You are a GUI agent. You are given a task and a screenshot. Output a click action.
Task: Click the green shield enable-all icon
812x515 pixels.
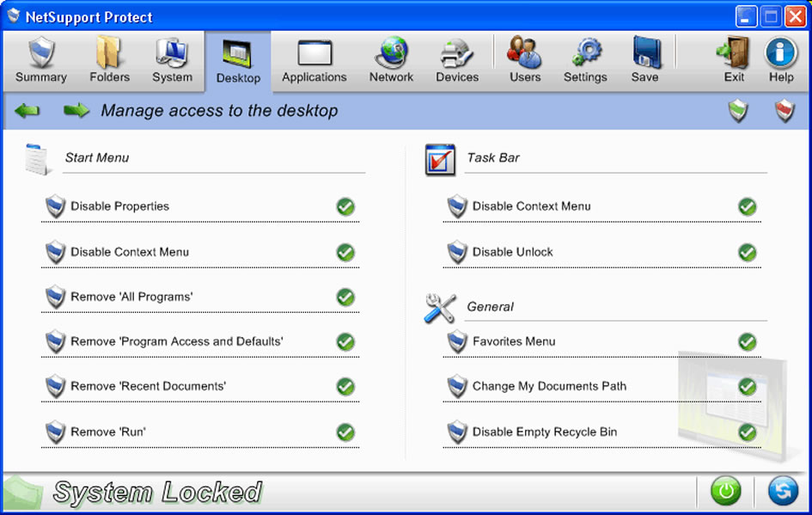[x=738, y=110]
